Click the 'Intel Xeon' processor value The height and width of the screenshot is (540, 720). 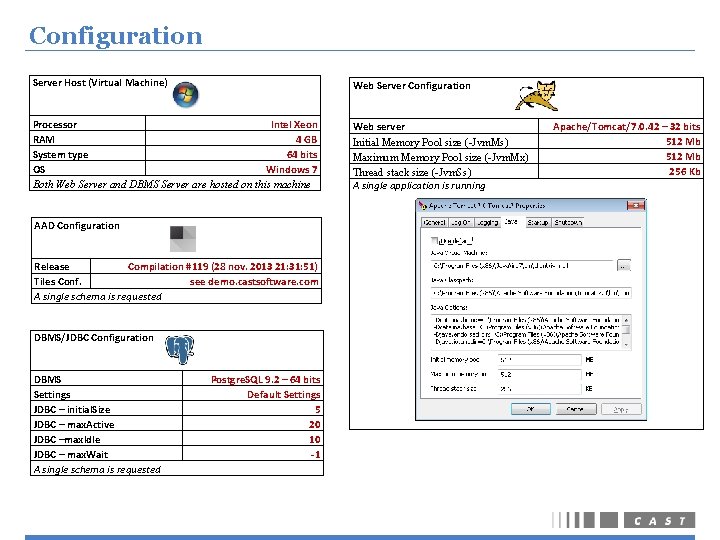(294, 124)
